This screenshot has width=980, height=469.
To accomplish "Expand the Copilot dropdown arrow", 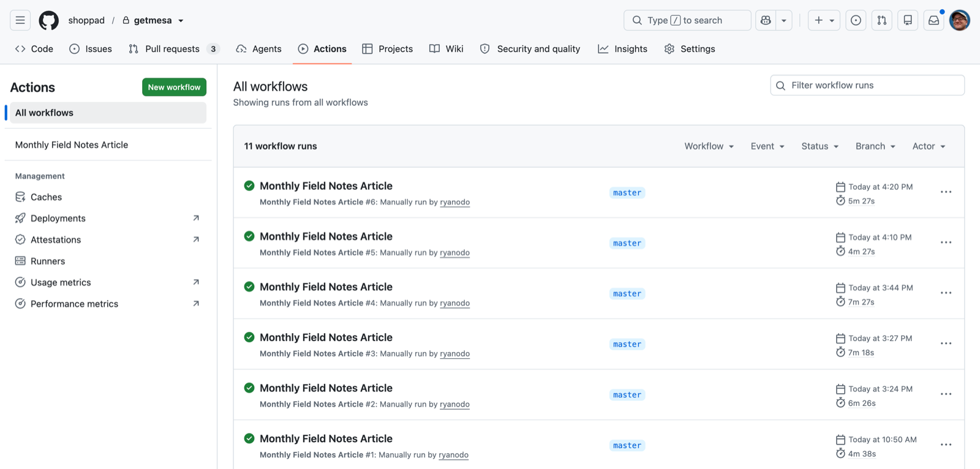I will [784, 20].
